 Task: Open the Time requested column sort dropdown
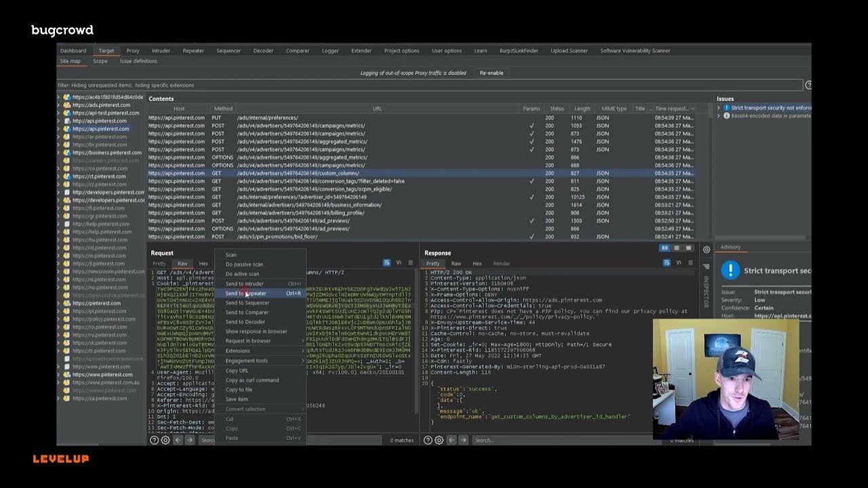click(692, 108)
